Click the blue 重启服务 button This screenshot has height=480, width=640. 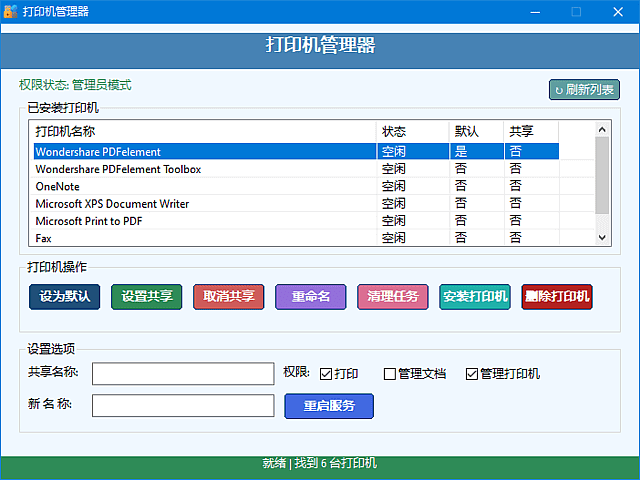click(329, 406)
